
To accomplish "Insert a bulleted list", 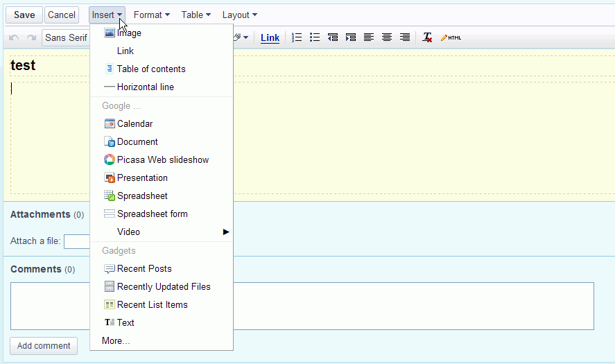I will (315, 37).
